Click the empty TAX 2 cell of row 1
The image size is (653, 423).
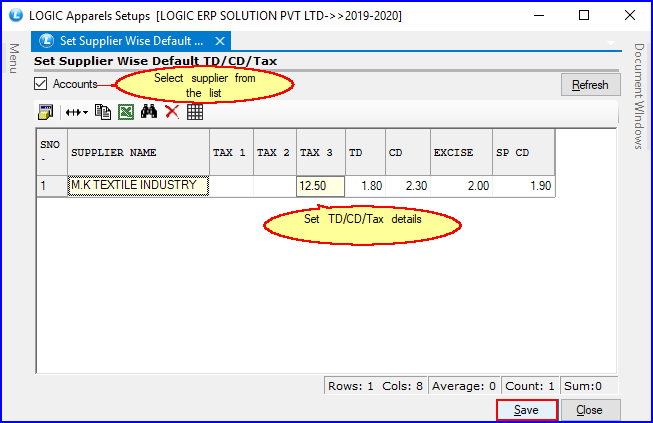click(275, 186)
